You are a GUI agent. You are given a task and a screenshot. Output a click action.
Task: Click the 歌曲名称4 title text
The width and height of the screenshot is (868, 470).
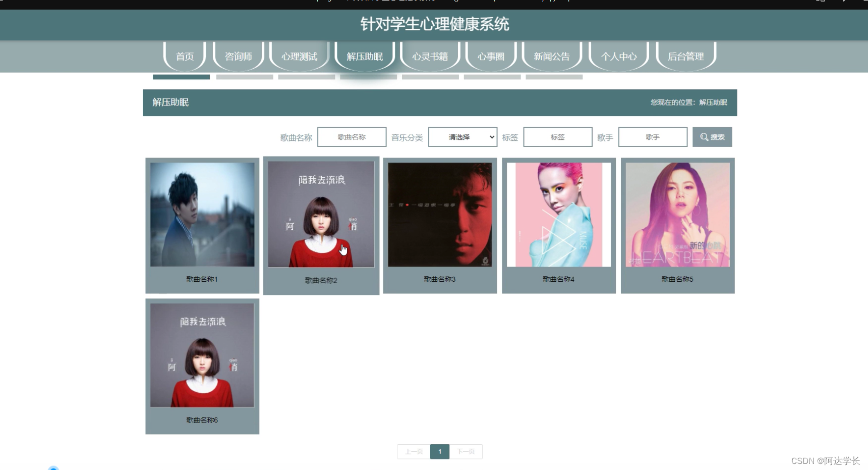point(558,279)
